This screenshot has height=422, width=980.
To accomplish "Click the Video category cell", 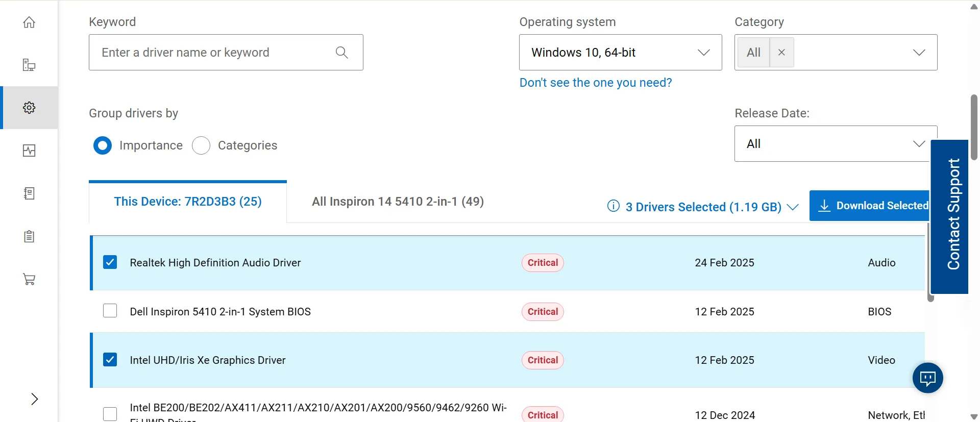I will 881,360.
